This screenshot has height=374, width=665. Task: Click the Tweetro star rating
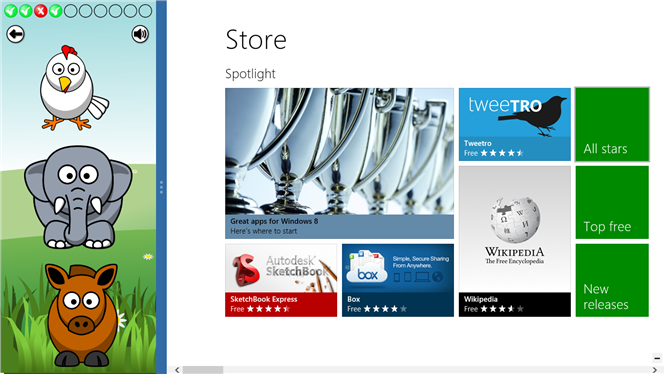click(x=502, y=153)
